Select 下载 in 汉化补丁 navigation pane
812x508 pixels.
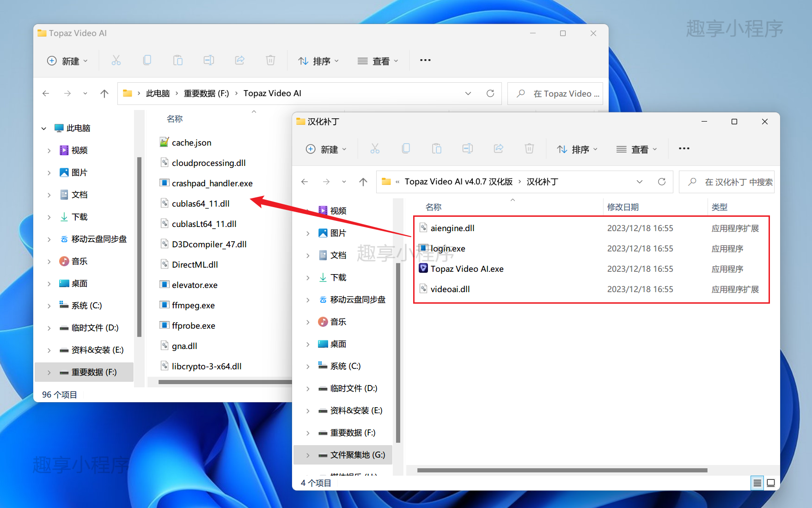(338, 277)
